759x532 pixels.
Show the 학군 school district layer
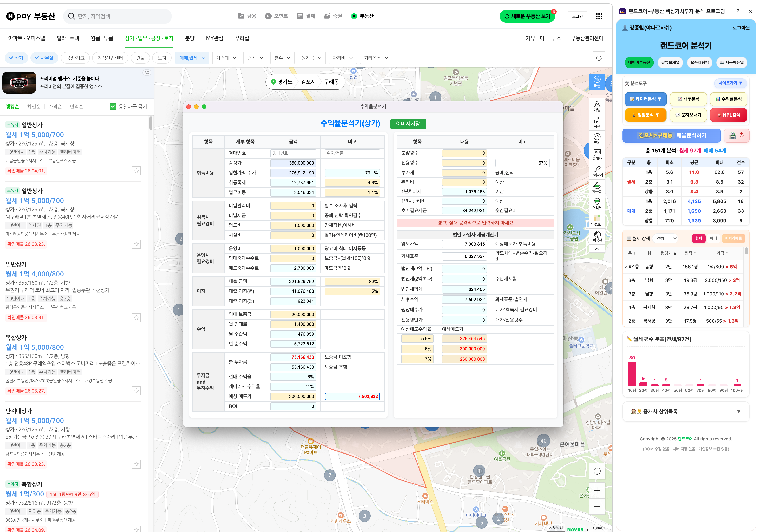(597, 122)
